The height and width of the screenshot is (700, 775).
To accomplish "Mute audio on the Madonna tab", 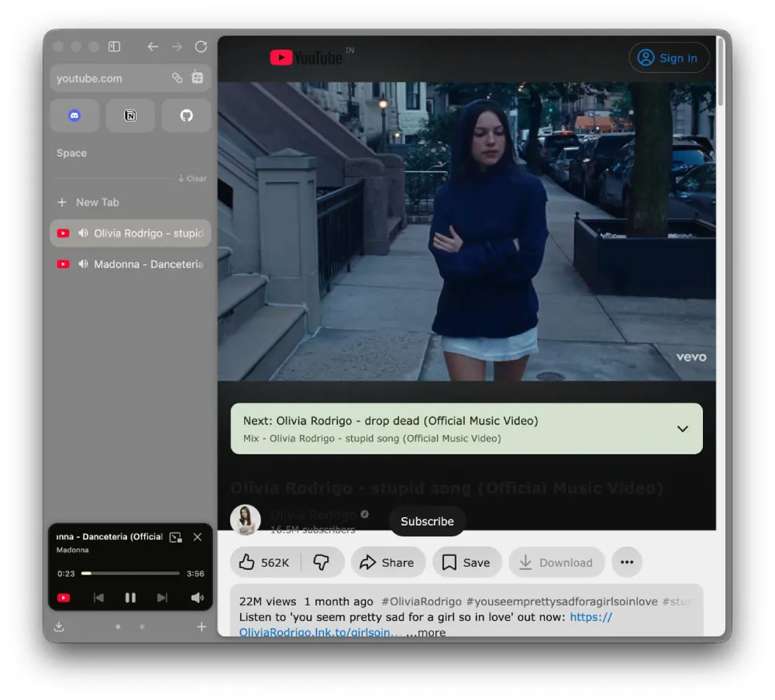I will click(x=83, y=264).
